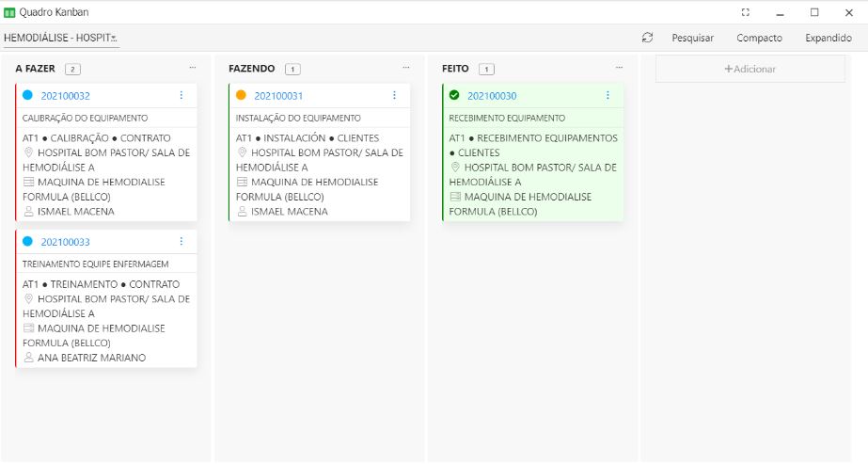Image resolution: width=868 pixels, height=464 pixels.
Task: Click equipment icon on card 202100033
Action: pyautogui.click(x=29, y=328)
